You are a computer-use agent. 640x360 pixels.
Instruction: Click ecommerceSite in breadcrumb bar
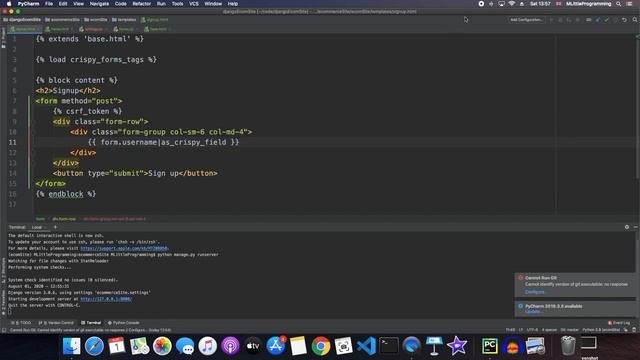pyautogui.click(x=62, y=20)
